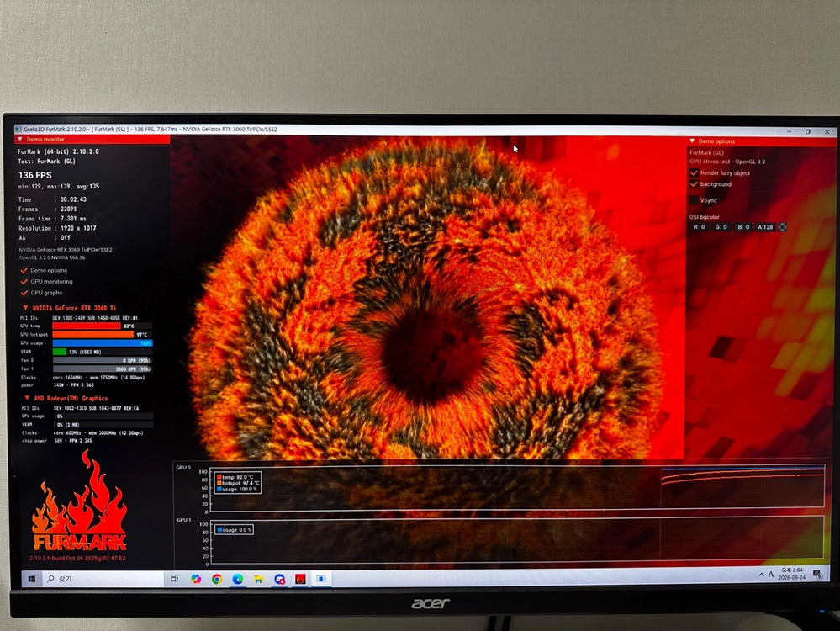Click the AMD Radeon VRAM 0% (2 MB) bar
This screenshot has width=840, height=631.
click(103, 425)
